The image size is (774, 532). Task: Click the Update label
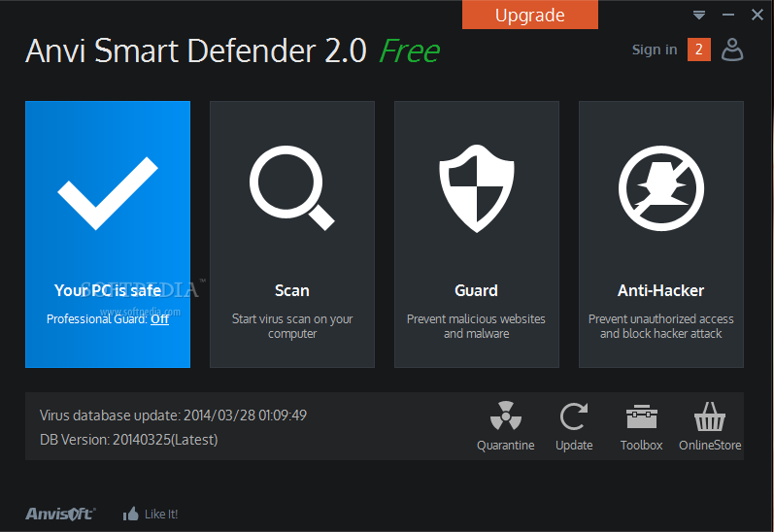point(574,446)
